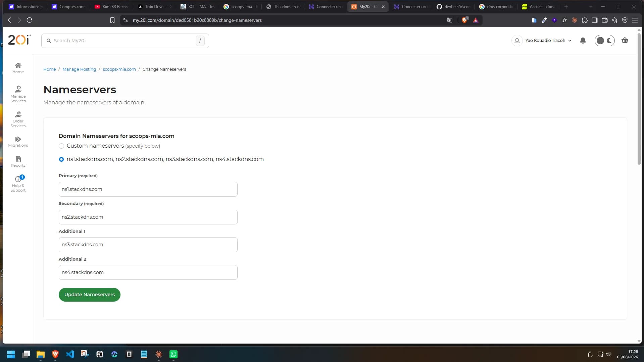Open the Brave VPN shield icon

pyautogui.click(x=625, y=20)
